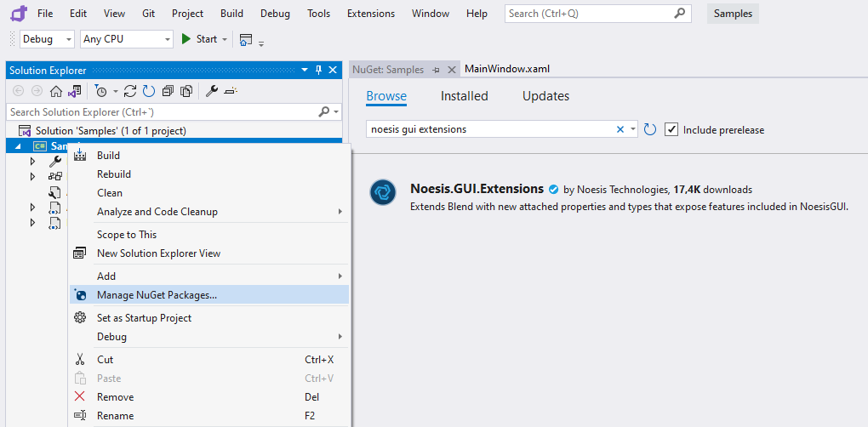Click the Visual Studio logo icon
868x427 pixels.
pyautogui.click(x=18, y=13)
